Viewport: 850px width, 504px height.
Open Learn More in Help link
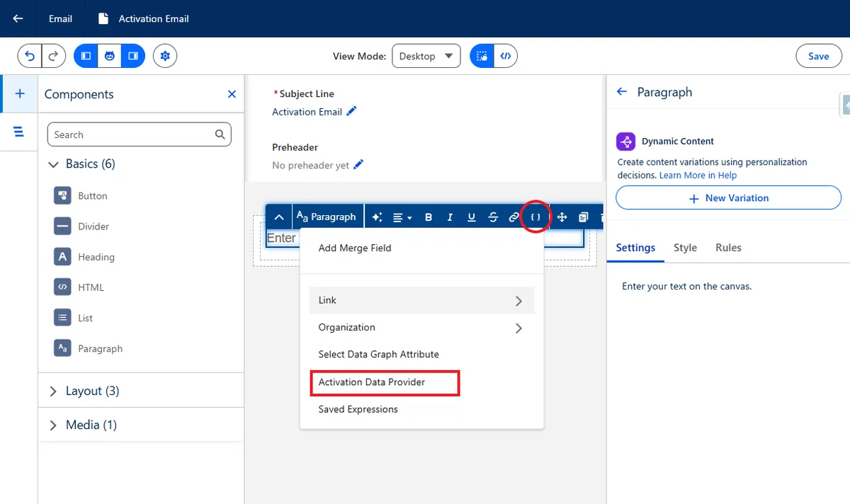tap(698, 175)
